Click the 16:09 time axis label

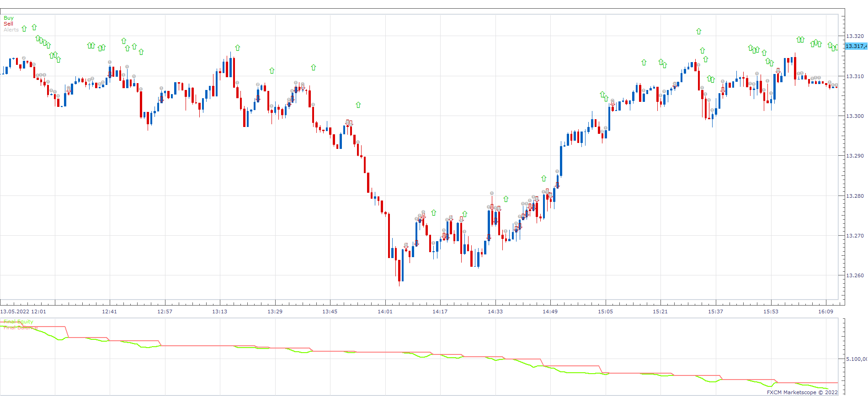click(825, 312)
